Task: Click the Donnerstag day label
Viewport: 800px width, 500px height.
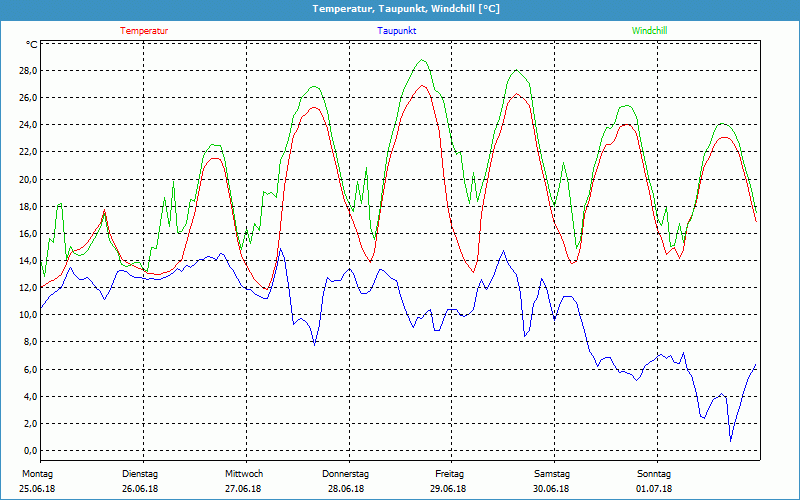Action: click(x=345, y=474)
